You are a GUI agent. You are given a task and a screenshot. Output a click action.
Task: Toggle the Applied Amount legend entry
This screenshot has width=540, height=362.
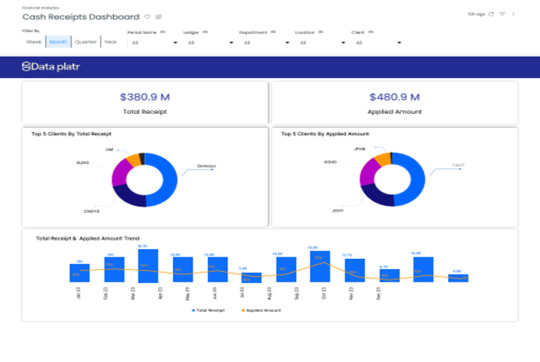click(x=261, y=310)
